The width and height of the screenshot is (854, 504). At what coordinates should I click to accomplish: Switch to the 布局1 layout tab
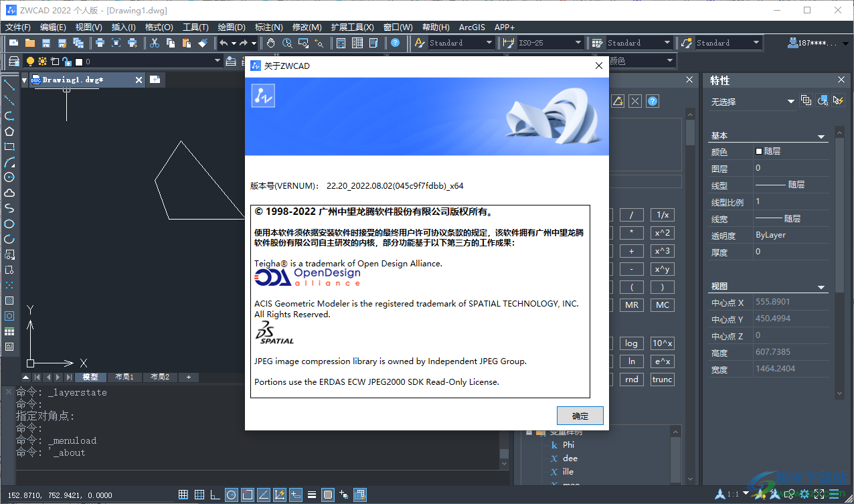(x=124, y=377)
